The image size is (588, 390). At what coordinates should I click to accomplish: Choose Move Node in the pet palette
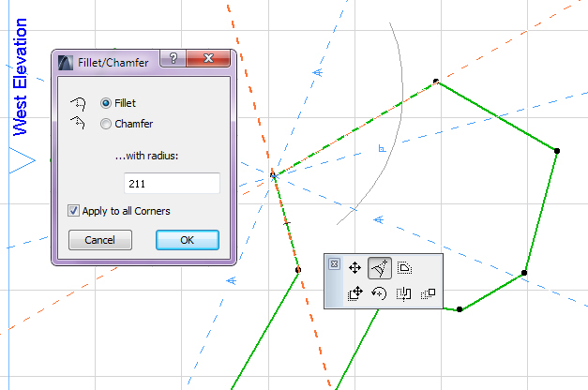click(354, 268)
